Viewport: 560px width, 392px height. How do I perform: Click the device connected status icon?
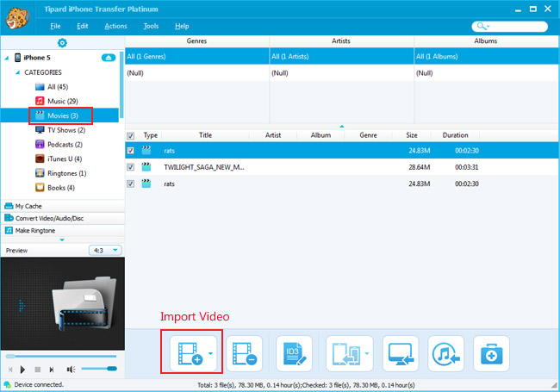pos(7,384)
